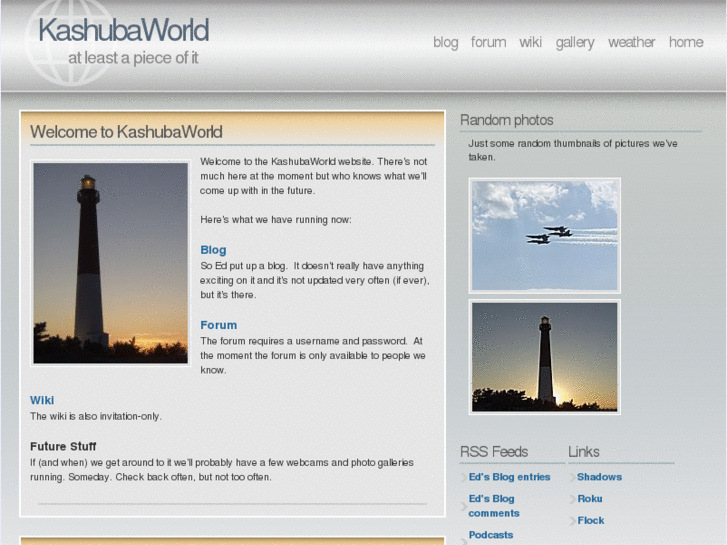
Task: Open the wiki navigation item
Action: pyautogui.click(x=530, y=42)
